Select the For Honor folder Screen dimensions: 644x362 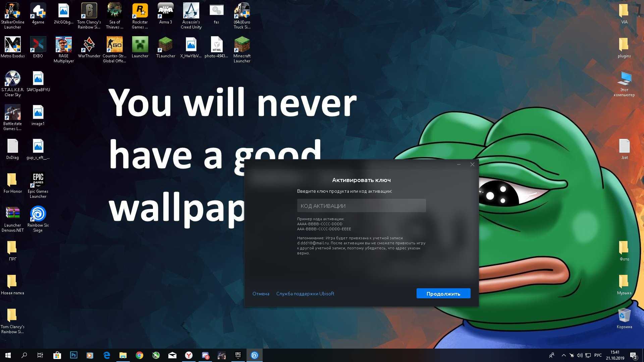[13, 183]
